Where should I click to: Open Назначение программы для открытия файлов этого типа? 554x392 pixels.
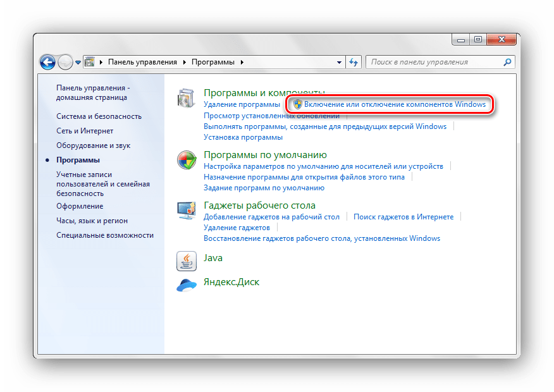pos(304,177)
